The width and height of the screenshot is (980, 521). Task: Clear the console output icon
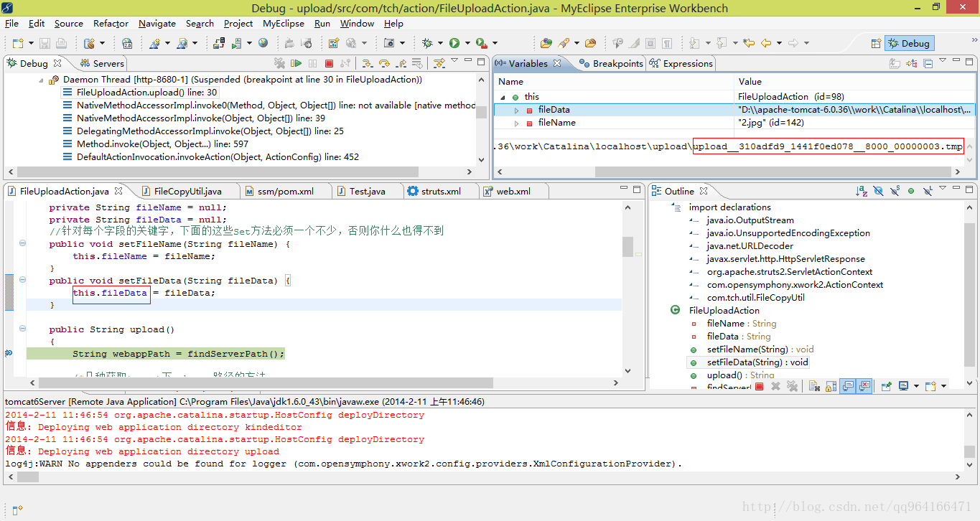tap(814, 386)
